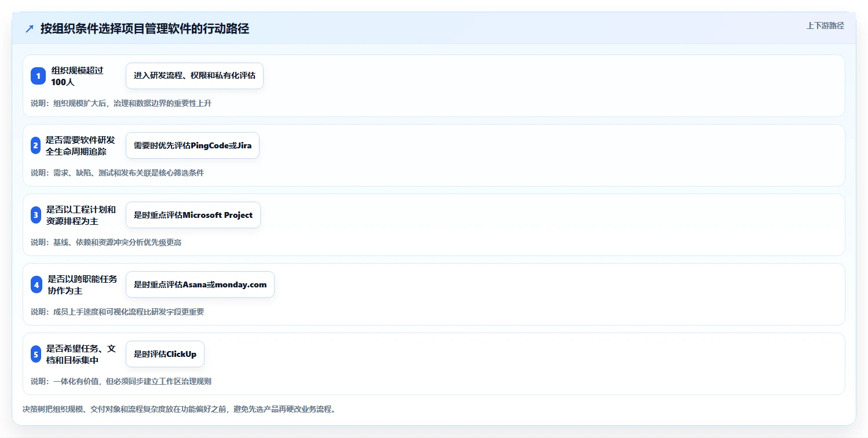Click step number 2 badge
Screen dimensions: 868x438
click(x=36, y=145)
